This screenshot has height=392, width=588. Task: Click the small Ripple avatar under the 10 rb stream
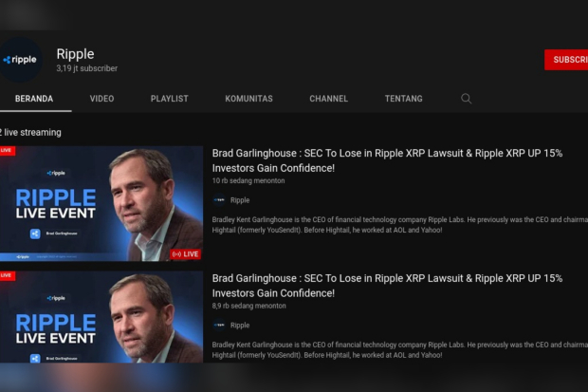point(219,200)
